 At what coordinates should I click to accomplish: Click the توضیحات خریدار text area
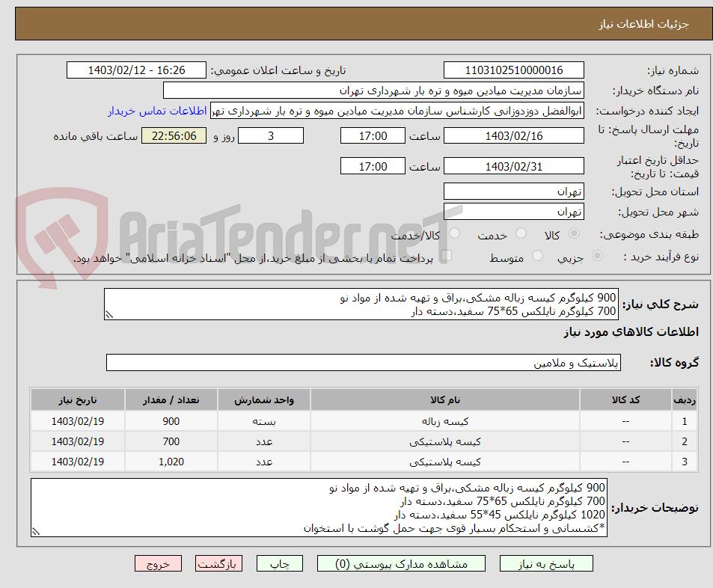pos(319,507)
